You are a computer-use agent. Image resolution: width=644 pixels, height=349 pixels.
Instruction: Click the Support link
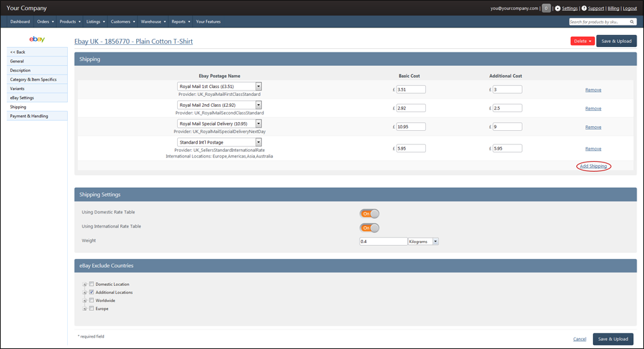(x=596, y=8)
